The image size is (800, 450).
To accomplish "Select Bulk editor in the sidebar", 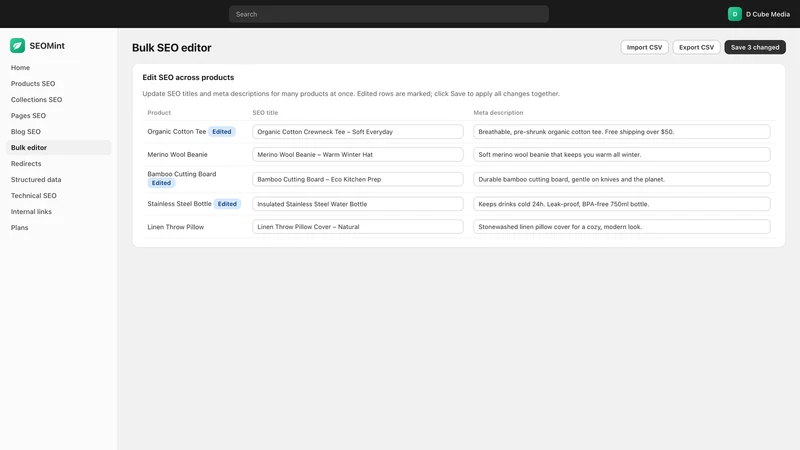I will (x=59, y=147).
